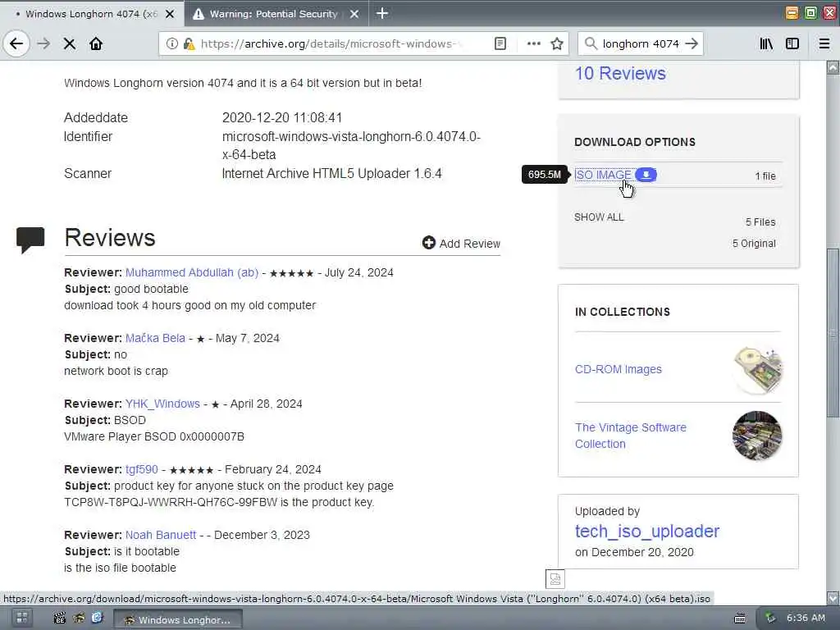The image size is (840, 630).
Task: Switch to Windows Longhorn 4074 tab
Action: click(92, 13)
